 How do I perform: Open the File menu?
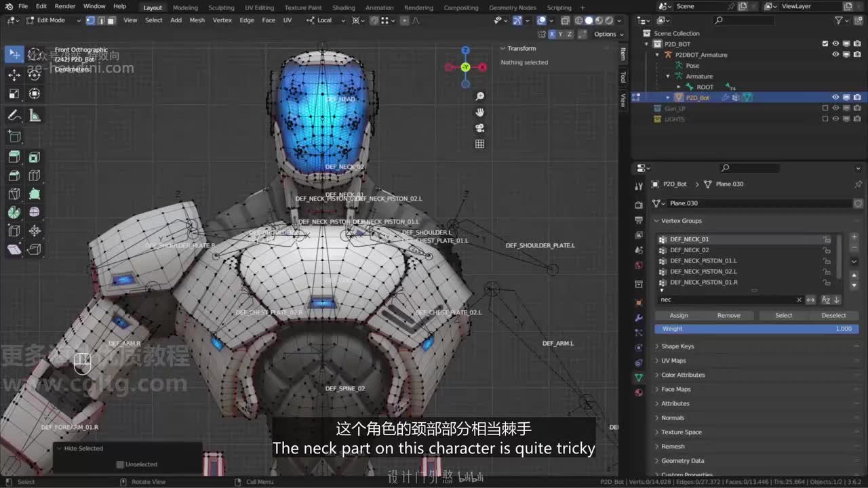click(x=23, y=6)
